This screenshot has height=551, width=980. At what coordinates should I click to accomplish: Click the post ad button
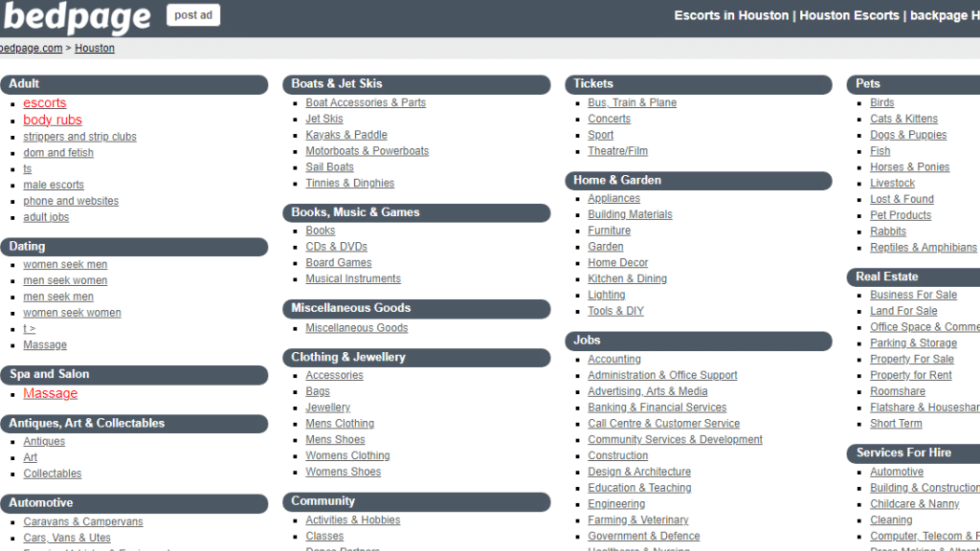(193, 15)
